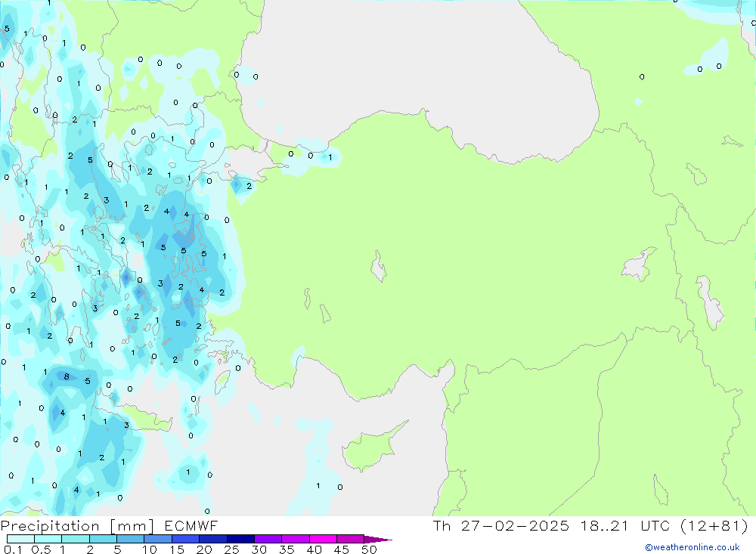Click the "0.5" legend scale label
Image resolution: width=756 pixels, height=554 pixels.
pos(41,549)
